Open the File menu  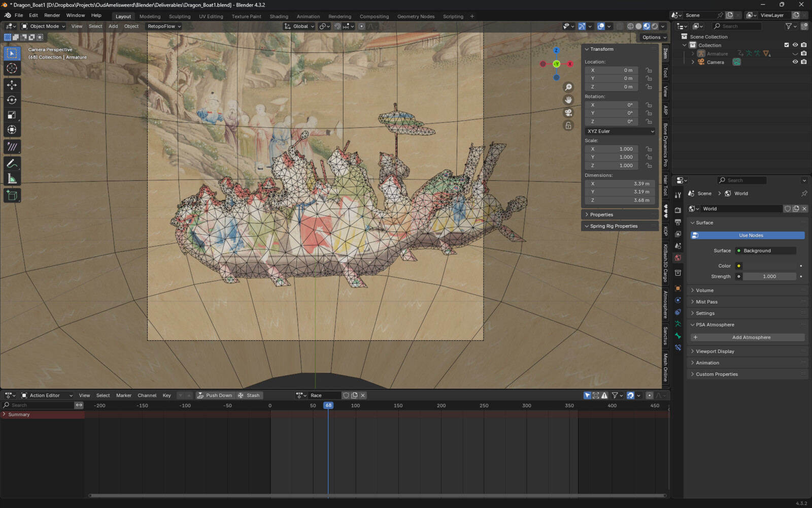(19, 15)
